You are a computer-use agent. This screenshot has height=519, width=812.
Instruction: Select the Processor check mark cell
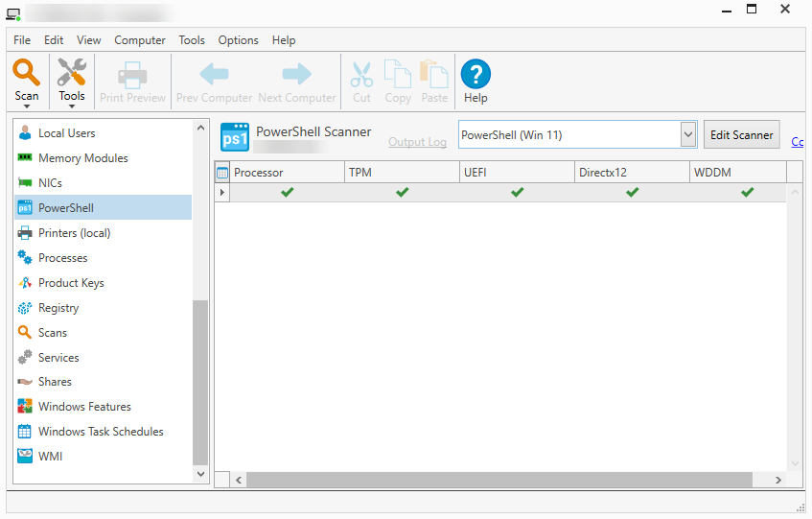pyautogui.click(x=288, y=192)
